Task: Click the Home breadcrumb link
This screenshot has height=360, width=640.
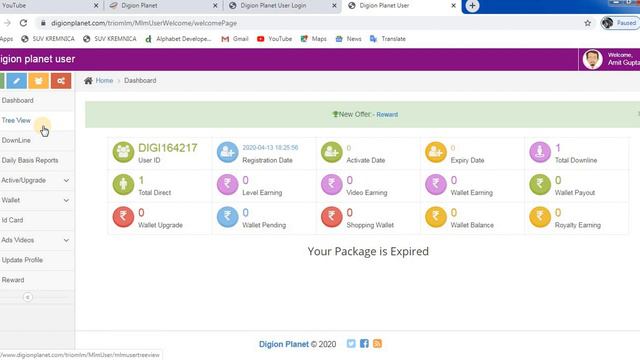Action: [104, 80]
